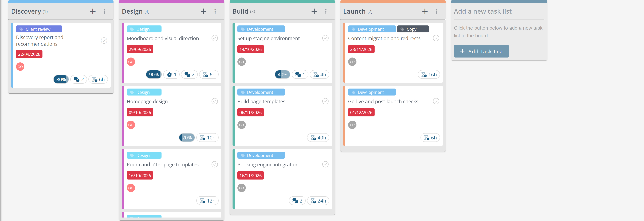Mark Booking engine integration complete
Image resolution: width=644 pixels, height=221 pixels.
[x=325, y=164]
